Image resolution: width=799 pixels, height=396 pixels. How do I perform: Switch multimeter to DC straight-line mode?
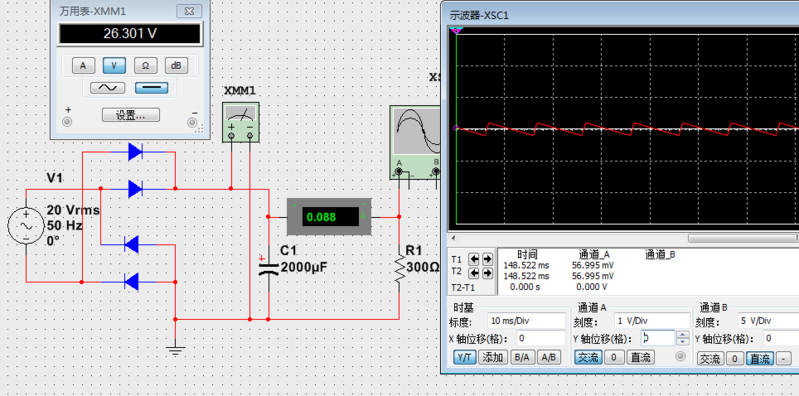[x=152, y=88]
